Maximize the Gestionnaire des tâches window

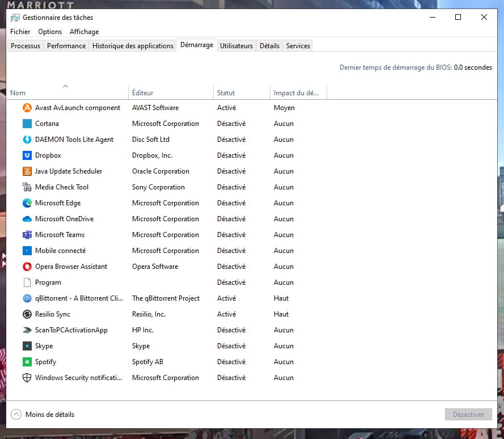point(458,18)
